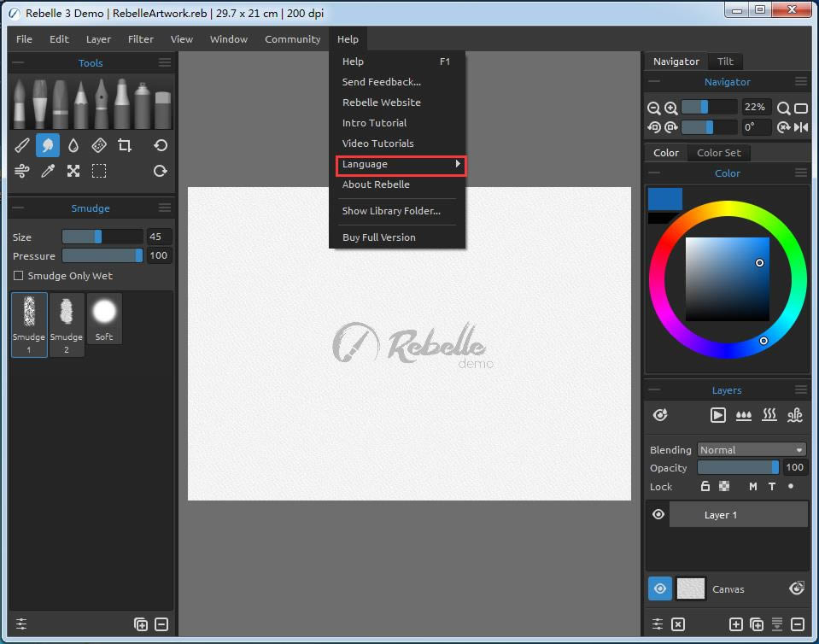819x644 pixels.
Task: Open the Blending mode Normal dropdown
Action: [751, 450]
